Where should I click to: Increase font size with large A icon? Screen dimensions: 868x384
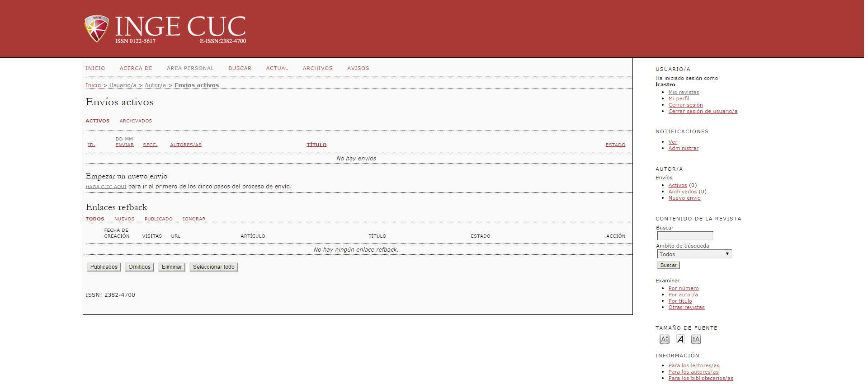click(696, 339)
